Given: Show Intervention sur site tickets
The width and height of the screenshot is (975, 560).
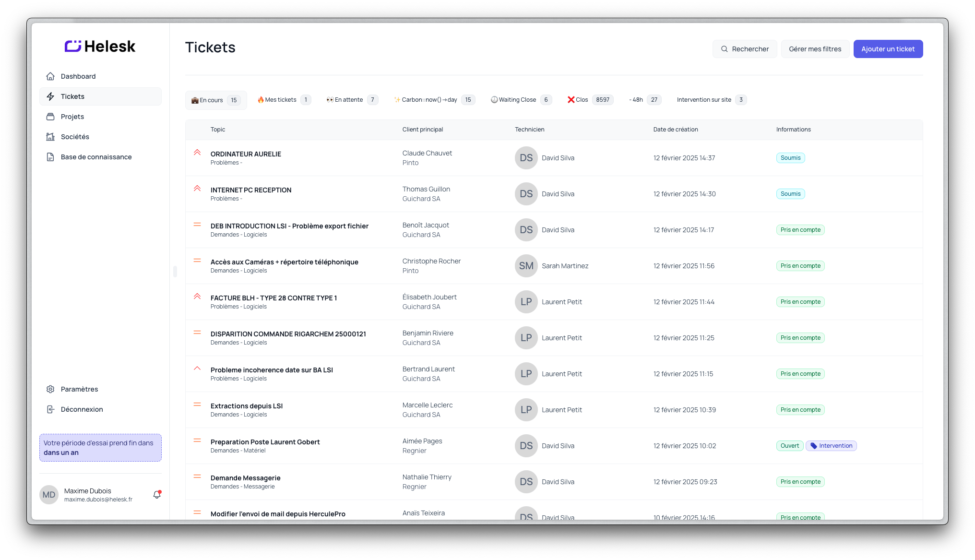Looking at the screenshot, I should tap(711, 100).
